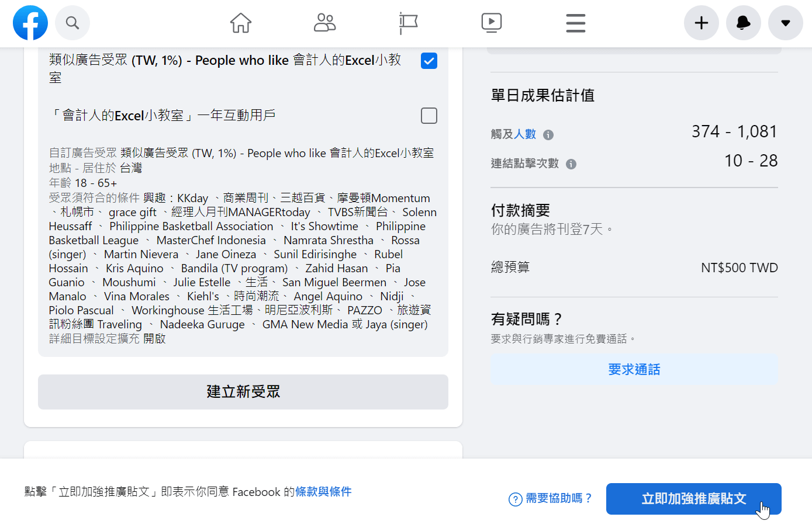Image resolution: width=812 pixels, height=524 pixels.
Task: Open the Watch video icon
Action: point(492,23)
